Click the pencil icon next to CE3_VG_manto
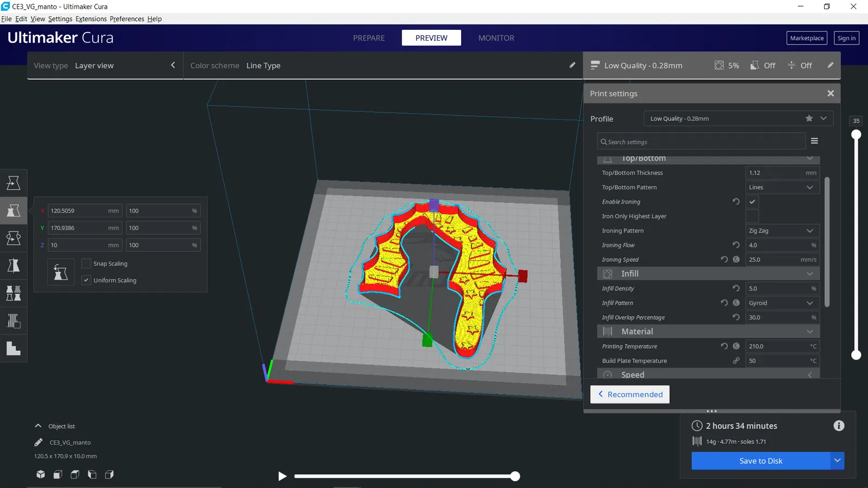This screenshot has height=488, width=868. [39, 442]
